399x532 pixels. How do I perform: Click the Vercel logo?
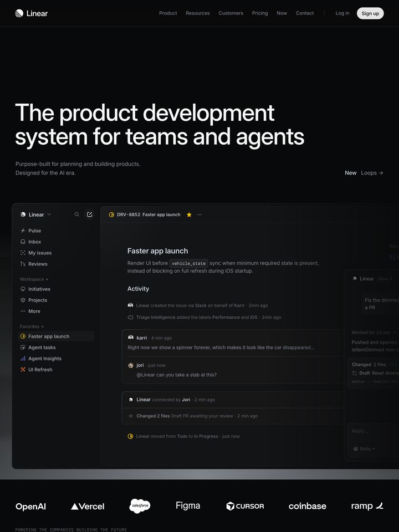point(88,506)
